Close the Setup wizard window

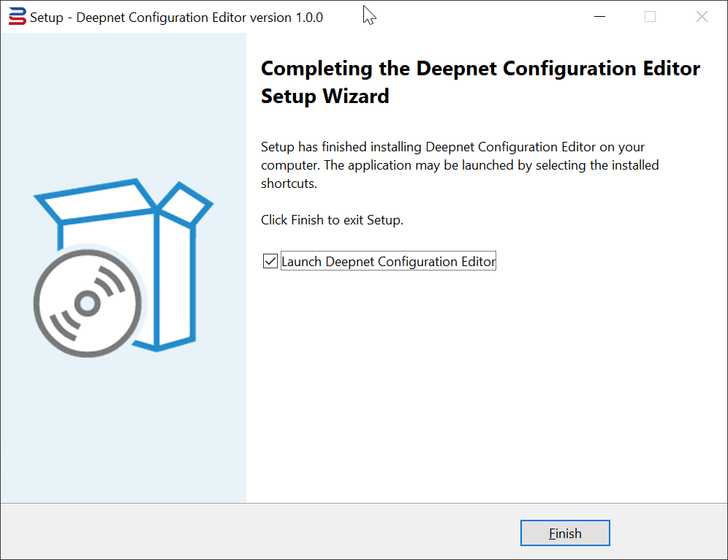coord(702,17)
